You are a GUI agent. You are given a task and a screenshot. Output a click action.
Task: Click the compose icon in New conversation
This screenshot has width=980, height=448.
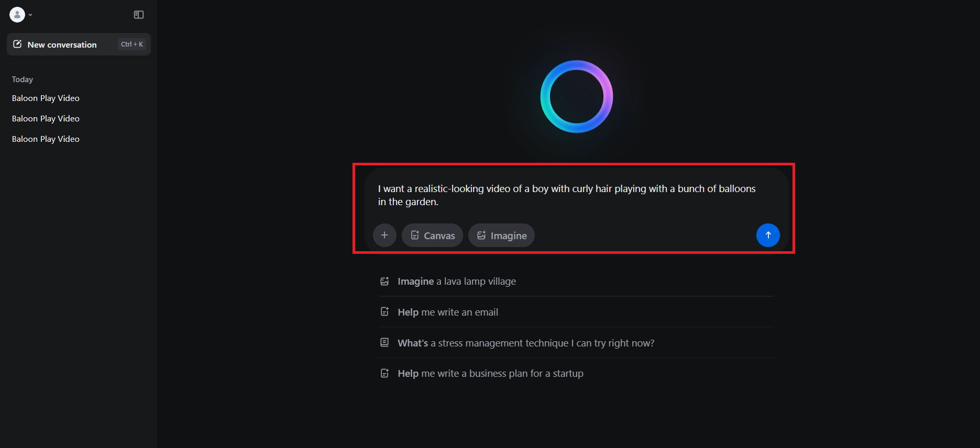click(x=17, y=44)
